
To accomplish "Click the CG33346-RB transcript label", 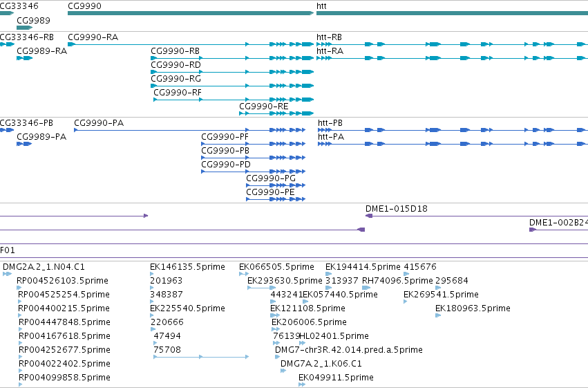I will pyautogui.click(x=27, y=37).
